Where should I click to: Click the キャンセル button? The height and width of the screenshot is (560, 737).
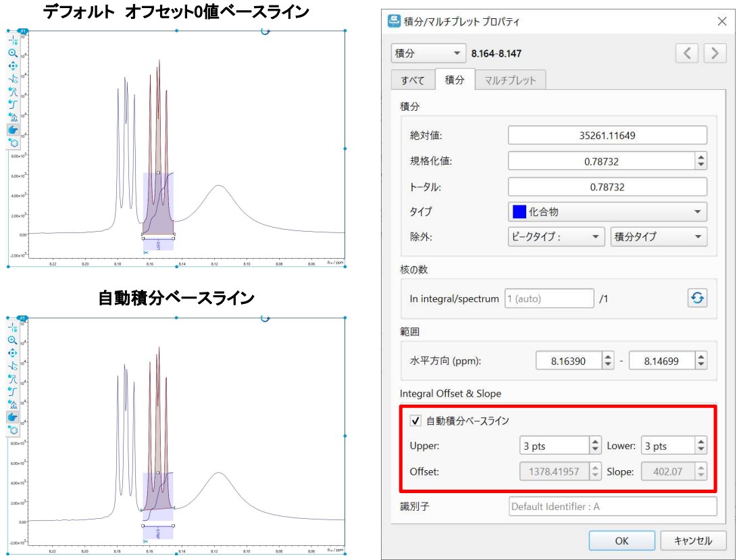(693, 540)
